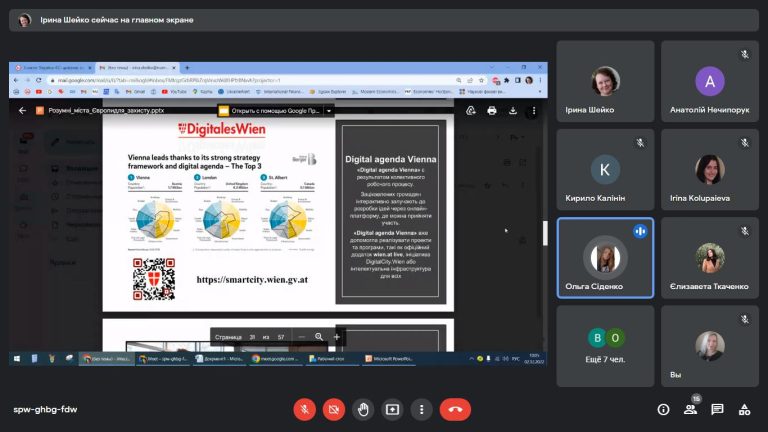Open the activities icon
Viewport: 768px width, 432px height.
point(744,409)
